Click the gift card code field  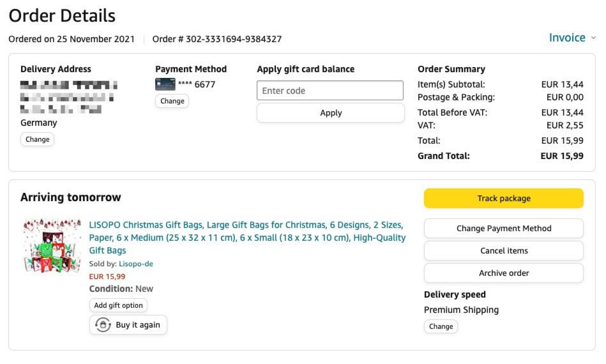tap(330, 91)
